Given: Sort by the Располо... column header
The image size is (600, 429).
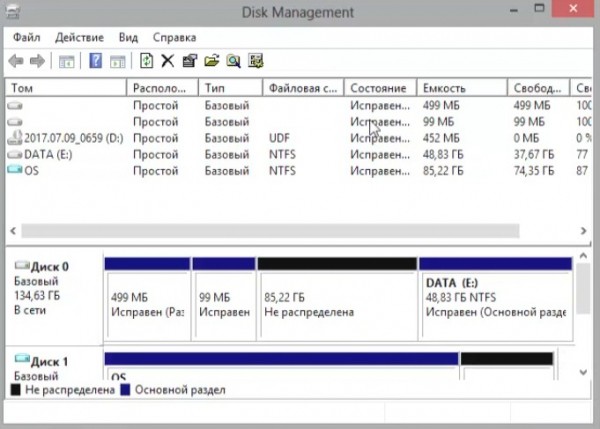Looking at the screenshot, I should [x=163, y=88].
